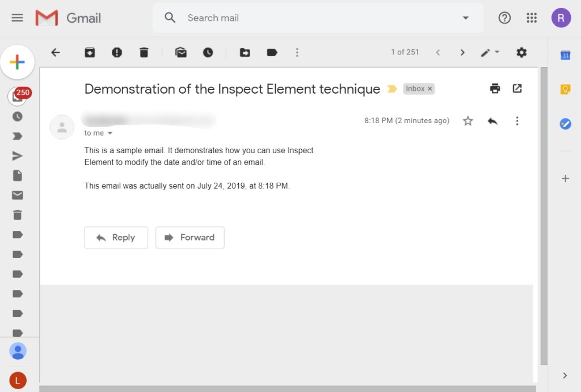Image resolution: width=581 pixels, height=392 pixels.
Task: Snooze this email
Action: [x=208, y=52]
